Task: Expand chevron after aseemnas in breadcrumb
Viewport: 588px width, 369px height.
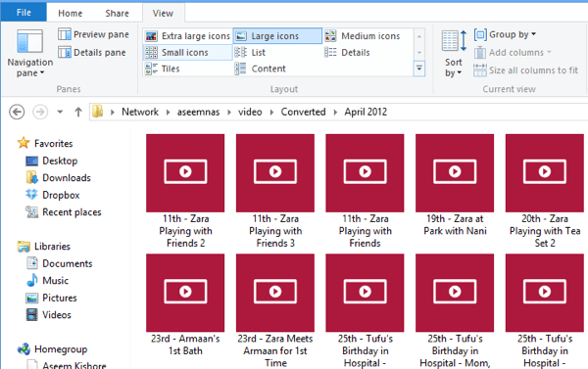Action: tap(228, 112)
